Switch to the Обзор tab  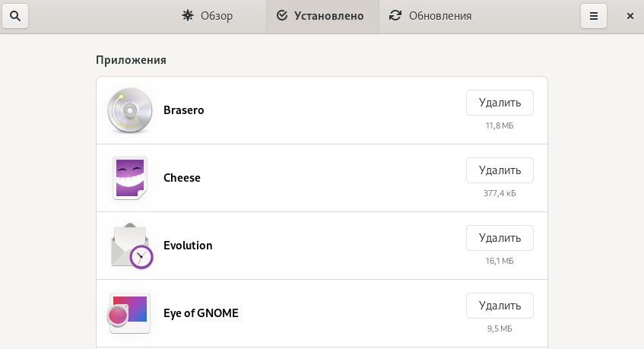pos(208,16)
